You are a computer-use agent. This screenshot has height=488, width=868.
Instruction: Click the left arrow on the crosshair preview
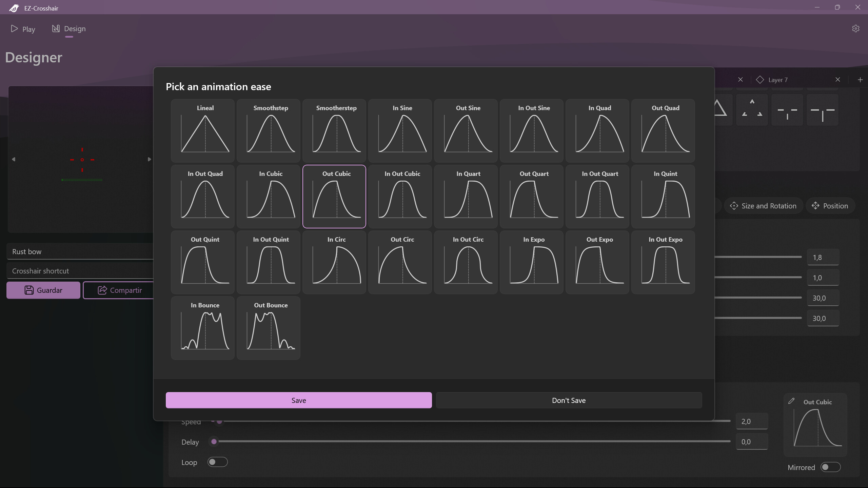point(14,159)
